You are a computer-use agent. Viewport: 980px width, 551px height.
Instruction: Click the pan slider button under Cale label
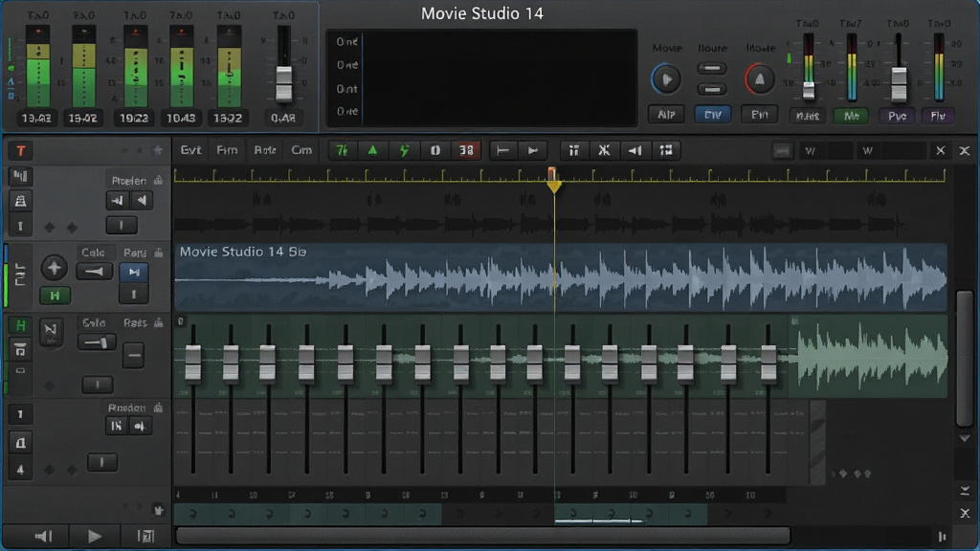(95, 271)
